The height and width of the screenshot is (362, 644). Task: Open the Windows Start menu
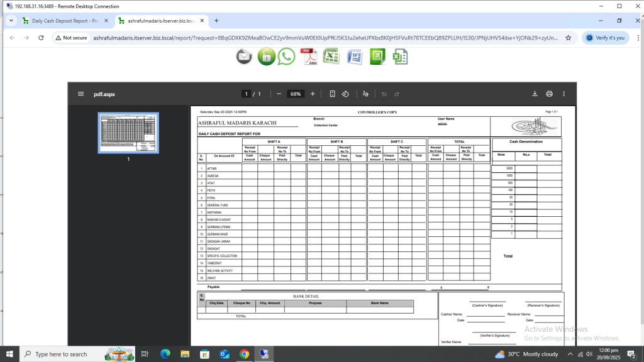[9, 354]
